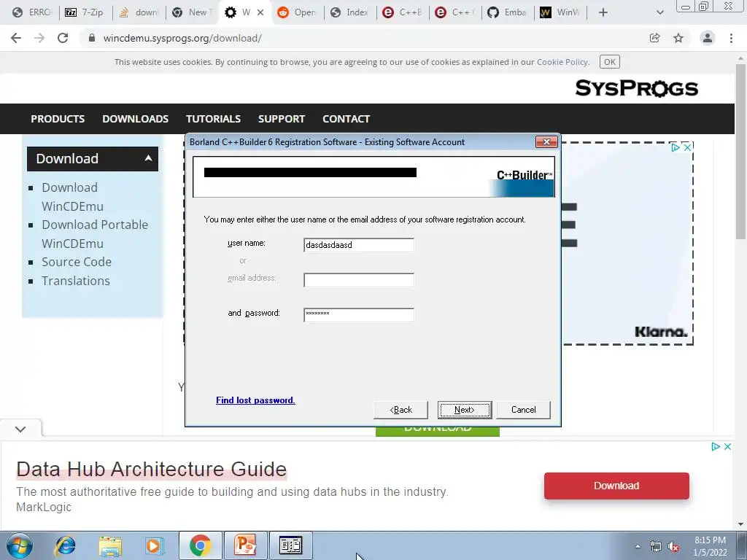Dismiss cookie notice with OK button

pos(609,62)
